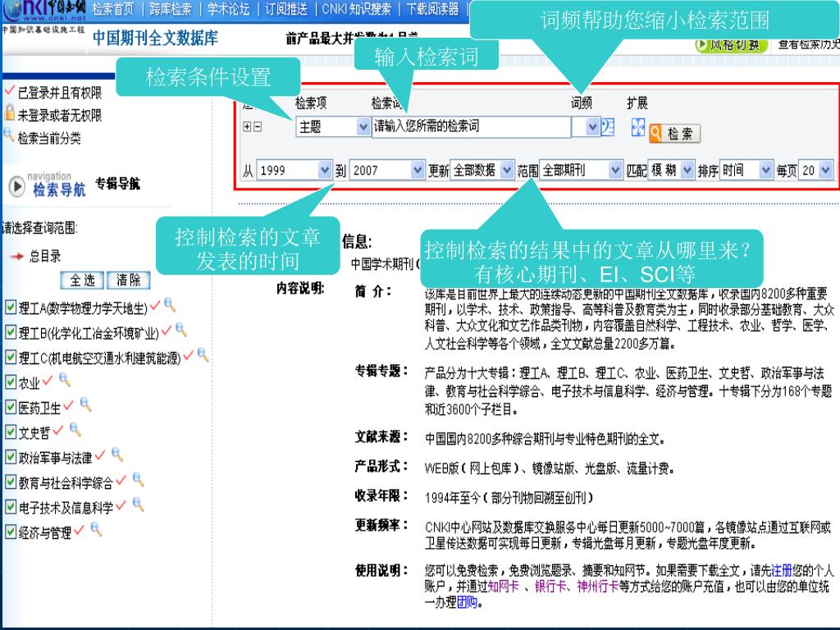Toggle the 农业 checkbox
This screenshot has height=630, width=840.
coord(10,382)
